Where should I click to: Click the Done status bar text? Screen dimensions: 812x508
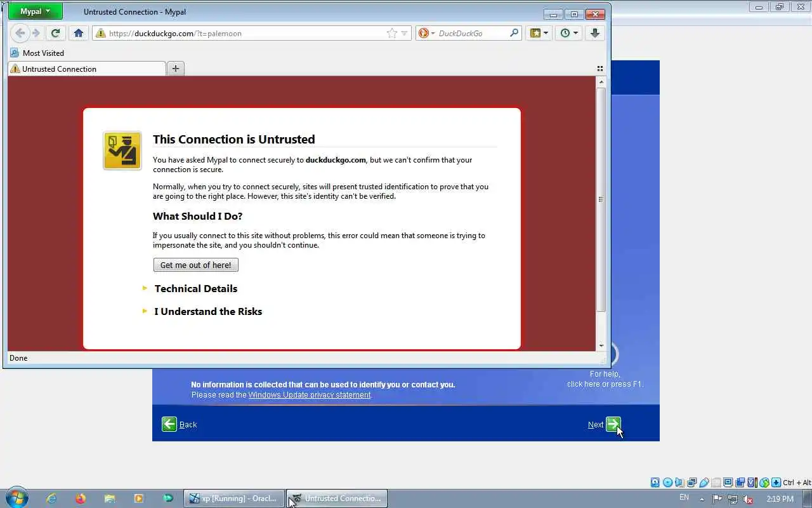coord(18,358)
